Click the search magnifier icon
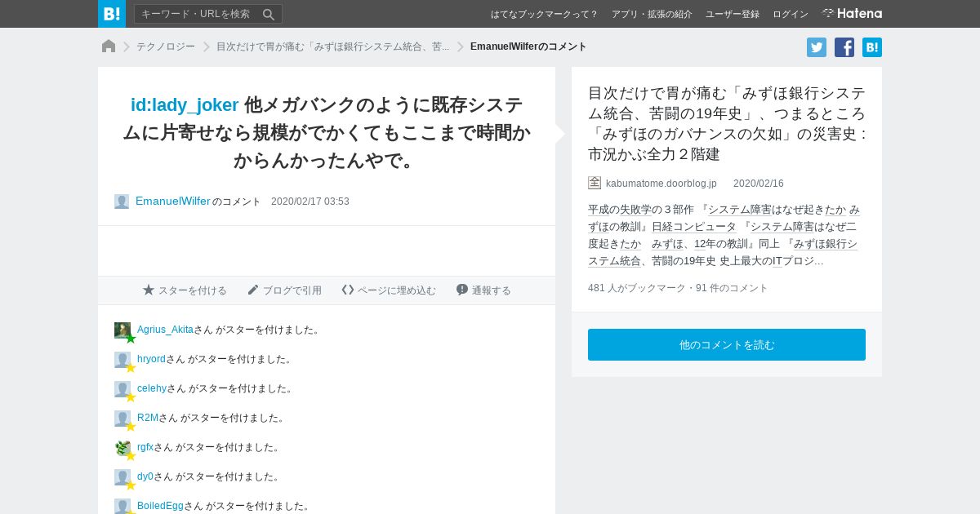This screenshot has height=514, width=980. 268,14
